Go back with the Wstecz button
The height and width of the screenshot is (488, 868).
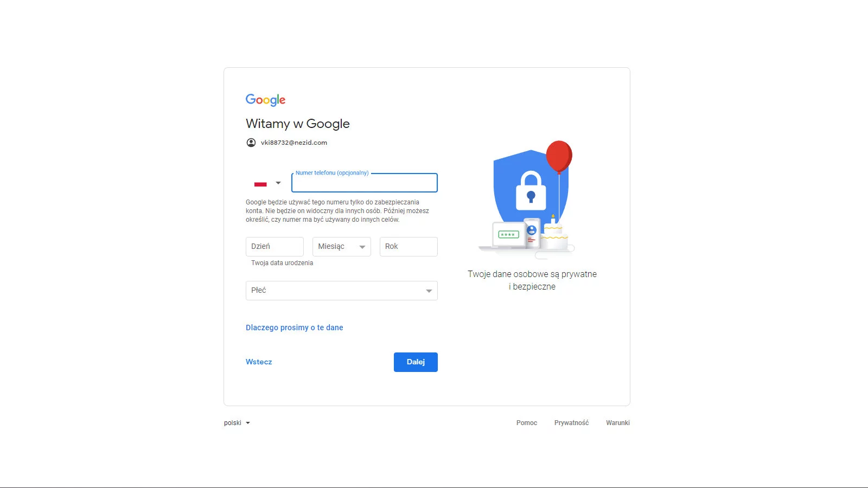point(259,362)
